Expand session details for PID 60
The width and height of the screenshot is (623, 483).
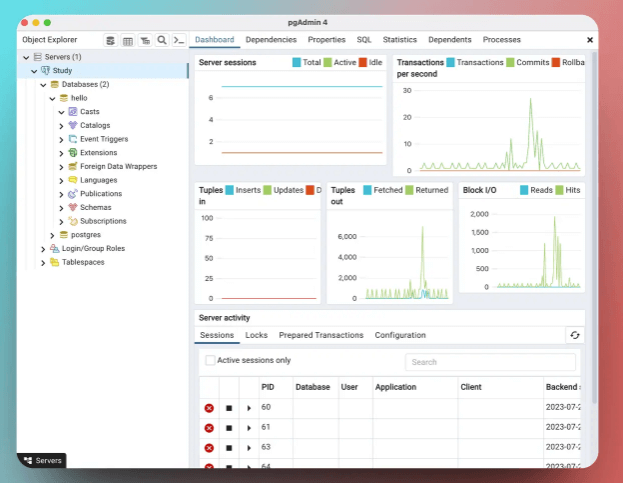[249, 408]
